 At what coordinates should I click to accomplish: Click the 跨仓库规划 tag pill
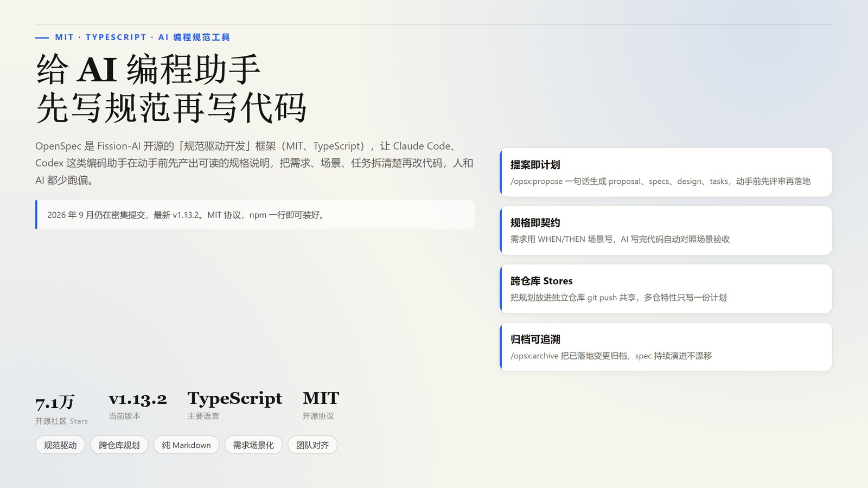tap(119, 445)
